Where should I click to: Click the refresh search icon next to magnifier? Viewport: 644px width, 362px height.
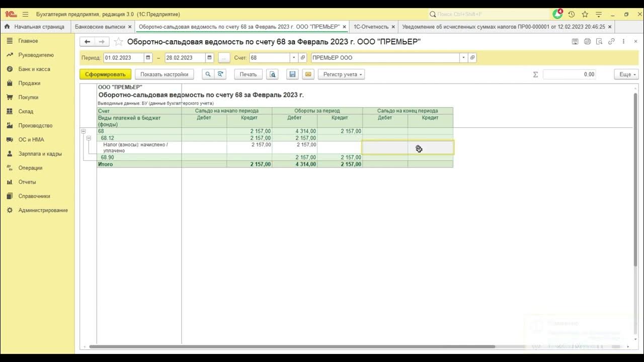220,74
